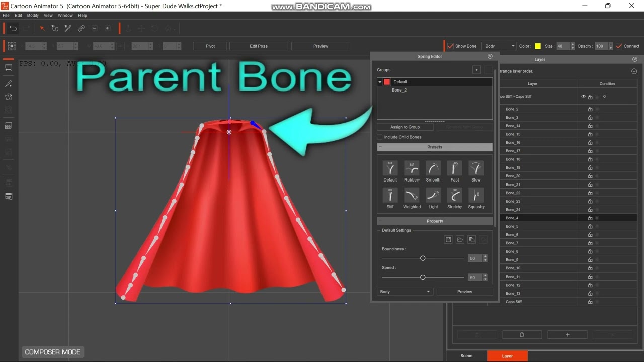Click the Spring Editor Preview button
Viewport: 644px width, 362px height.
click(465, 292)
